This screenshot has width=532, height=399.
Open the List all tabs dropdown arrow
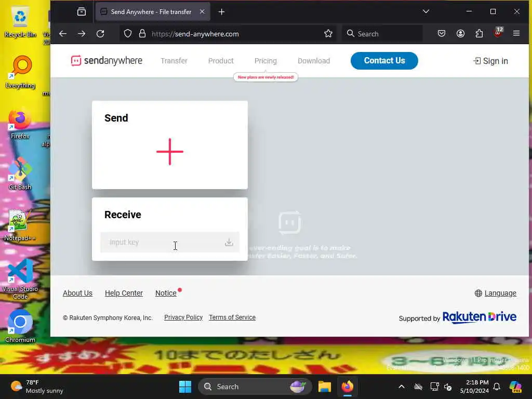pyautogui.click(x=426, y=11)
